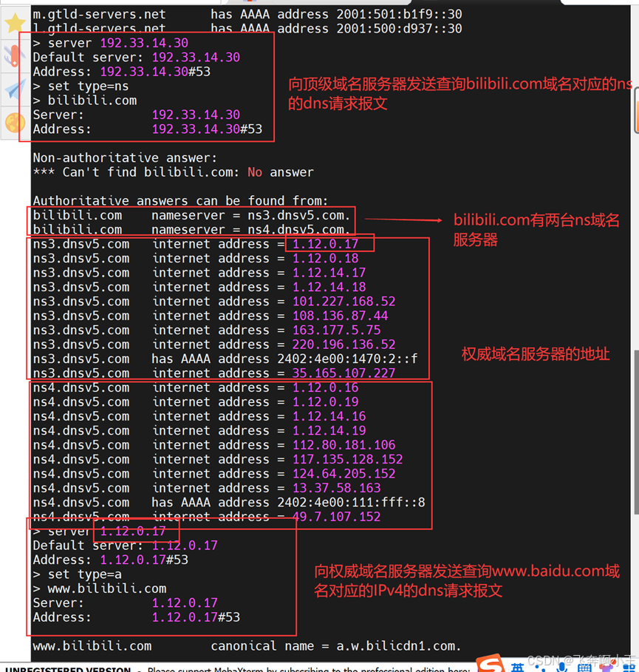Click the Sogou input method S logo
The image size is (639, 672).
click(x=491, y=663)
